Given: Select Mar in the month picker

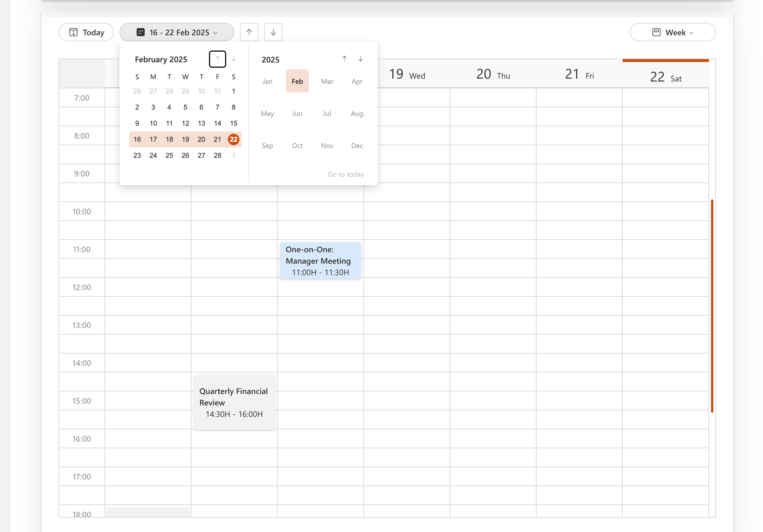Looking at the screenshot, I should [x=327, y=81].
